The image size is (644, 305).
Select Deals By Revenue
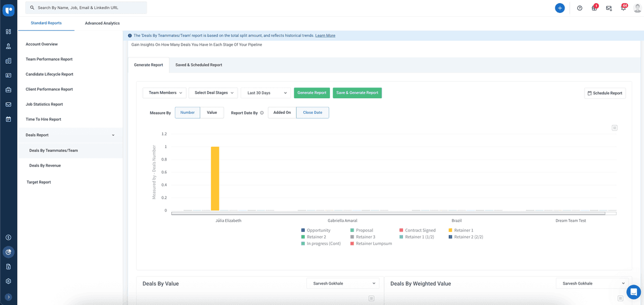[45, 165]
